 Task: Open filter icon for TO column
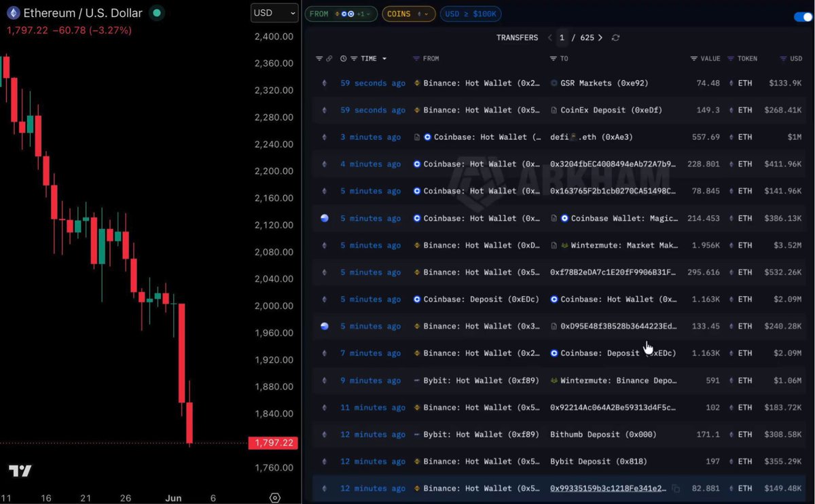point(554,59)
